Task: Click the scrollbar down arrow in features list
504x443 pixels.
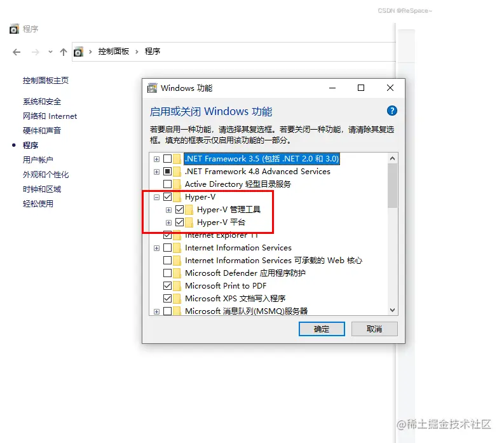Action: pyautogui.click(x=393, y=310)
